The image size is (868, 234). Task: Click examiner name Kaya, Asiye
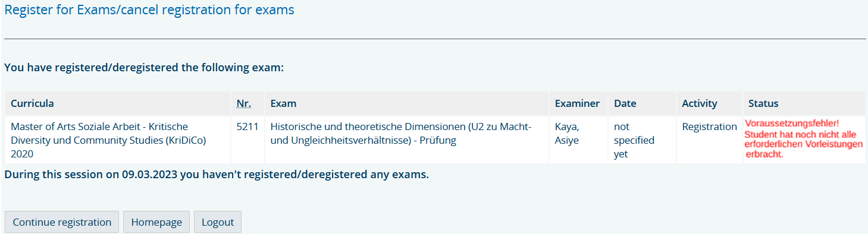[566, 134]
